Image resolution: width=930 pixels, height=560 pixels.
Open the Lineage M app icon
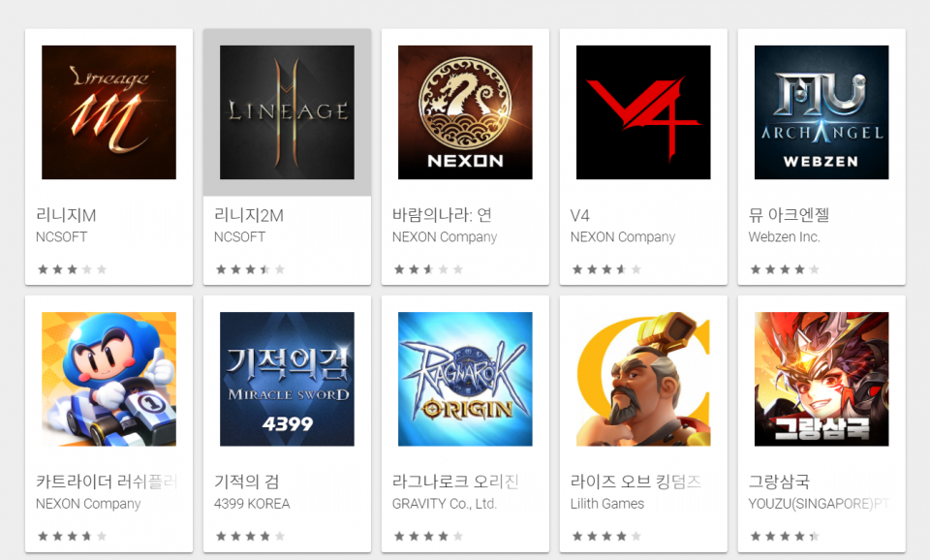coord(108,112)
